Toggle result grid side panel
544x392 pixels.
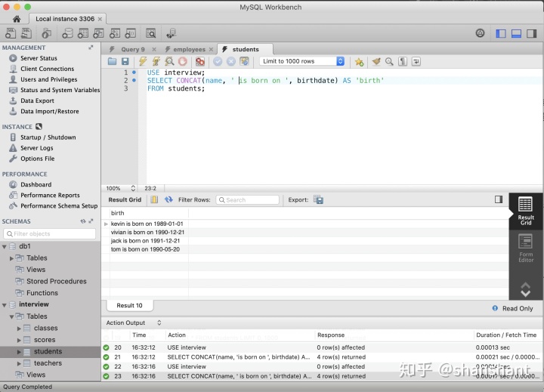pos(499,199)
